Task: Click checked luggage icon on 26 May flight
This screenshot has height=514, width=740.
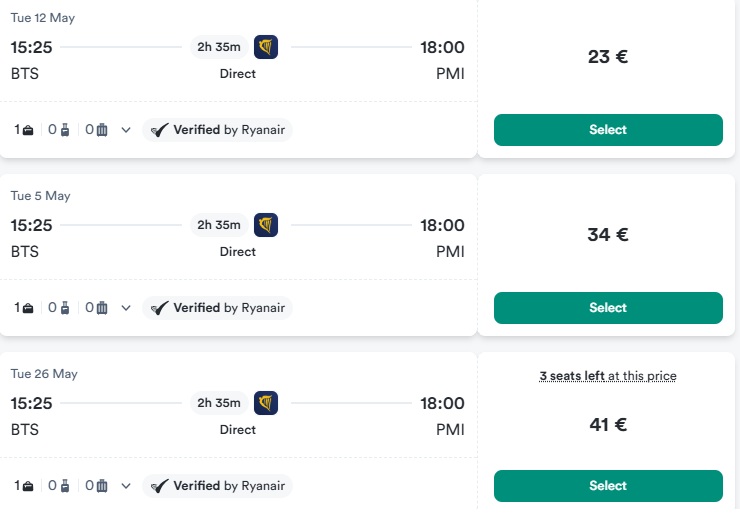Action: point(102,486)
